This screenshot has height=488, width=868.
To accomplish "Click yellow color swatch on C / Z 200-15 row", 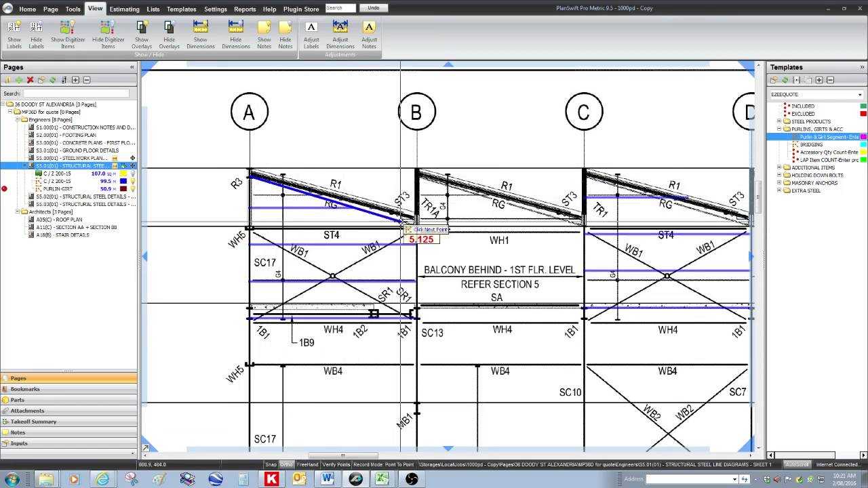I will (123, 174).
